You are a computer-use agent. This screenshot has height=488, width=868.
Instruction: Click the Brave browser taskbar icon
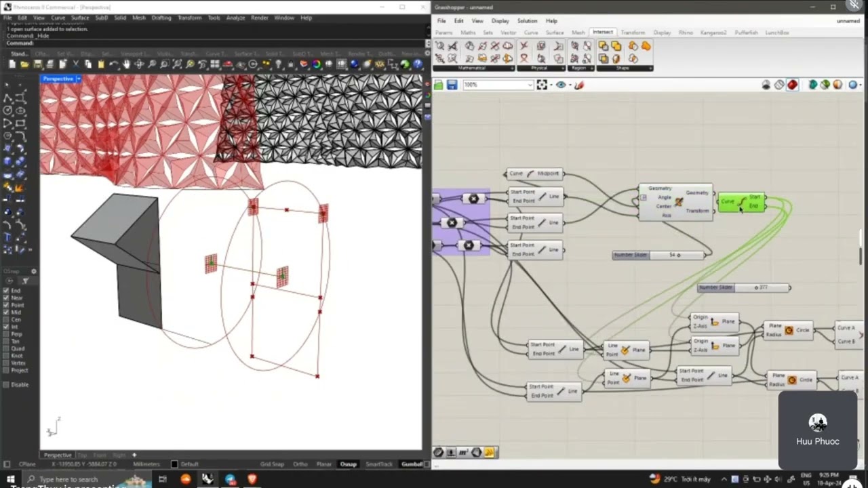click(252, 479)
